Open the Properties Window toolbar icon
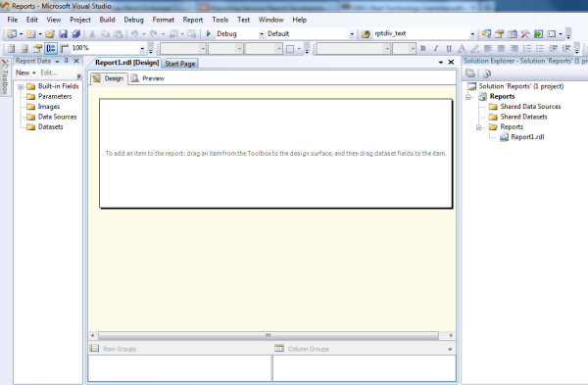 pos(499,34)
